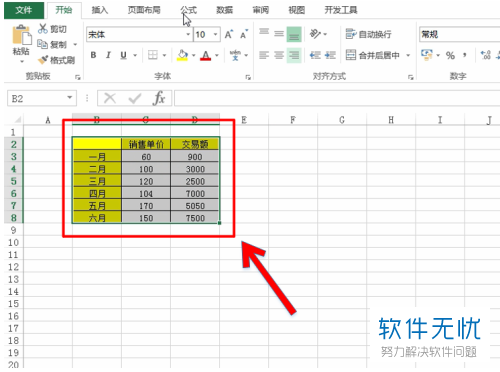Screen dimensions: 500x372
Task: Apply yellow fill color bucket
Action: pos(182,55)
